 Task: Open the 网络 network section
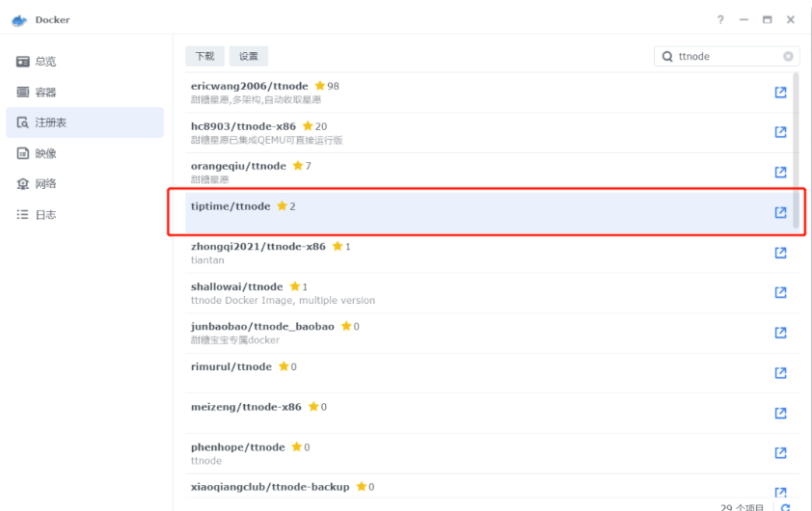46,184
